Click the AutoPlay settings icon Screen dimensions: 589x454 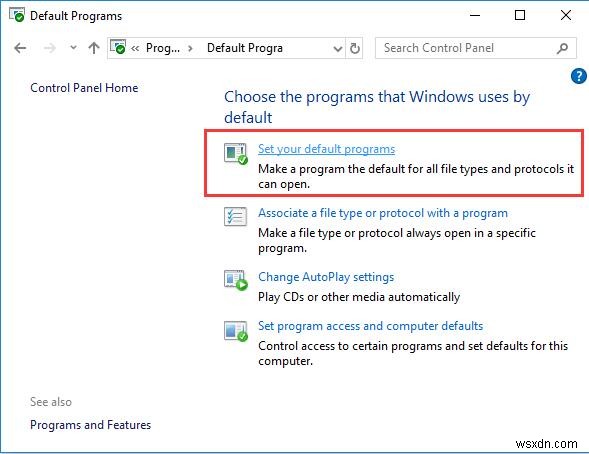pos(236,281)
